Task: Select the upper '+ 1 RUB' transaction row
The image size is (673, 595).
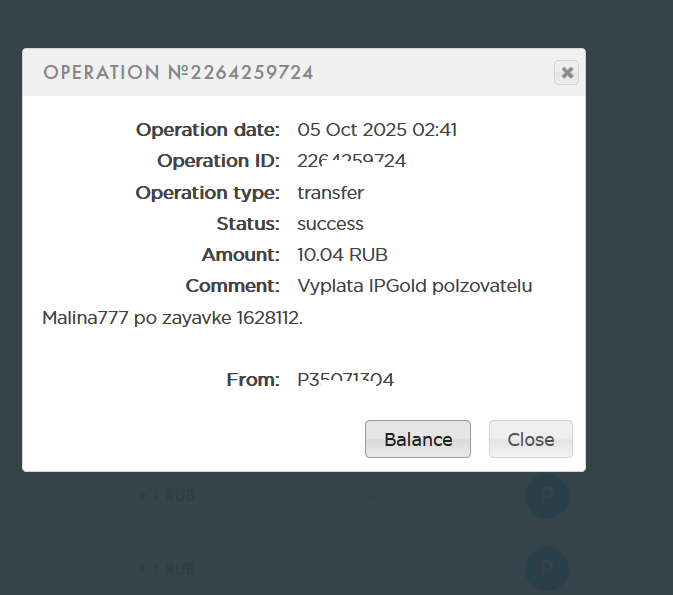Action: point(166,494)
